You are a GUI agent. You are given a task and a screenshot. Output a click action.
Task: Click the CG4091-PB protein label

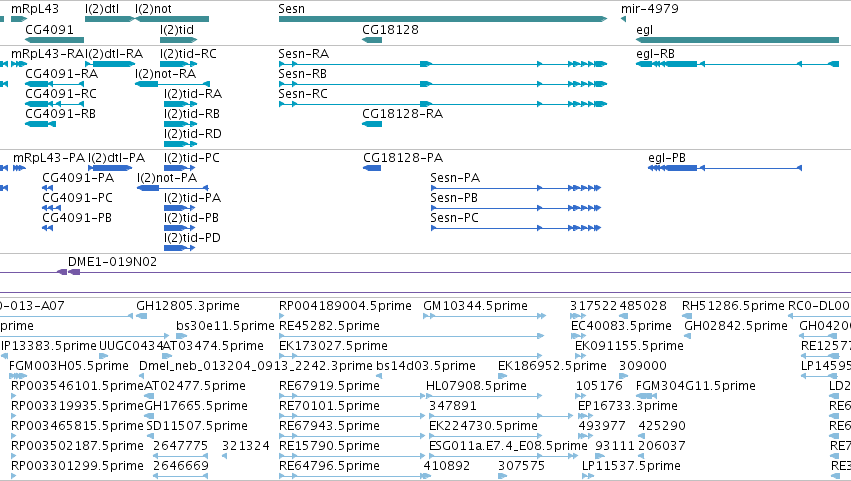(x=77, y=218)
